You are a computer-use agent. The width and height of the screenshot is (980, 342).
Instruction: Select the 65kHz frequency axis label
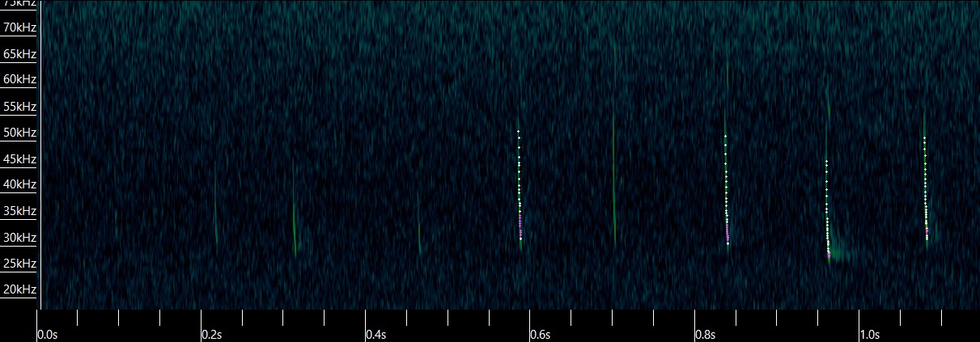(19, 53)
